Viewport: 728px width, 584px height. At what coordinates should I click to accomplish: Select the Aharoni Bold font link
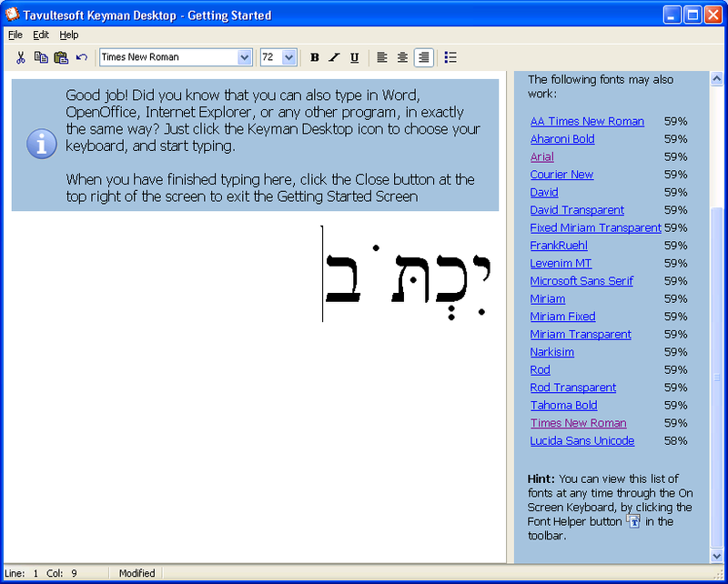coord(562,139)
